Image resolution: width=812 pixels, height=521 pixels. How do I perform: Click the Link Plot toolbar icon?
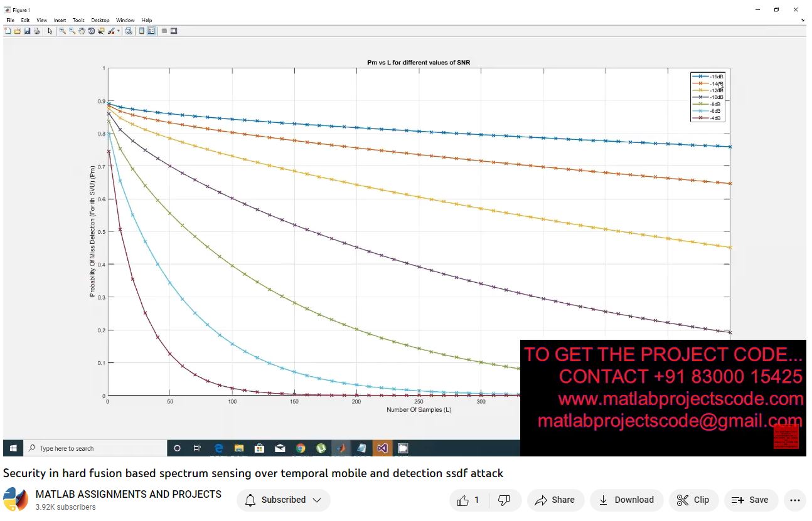click(129, 31)
